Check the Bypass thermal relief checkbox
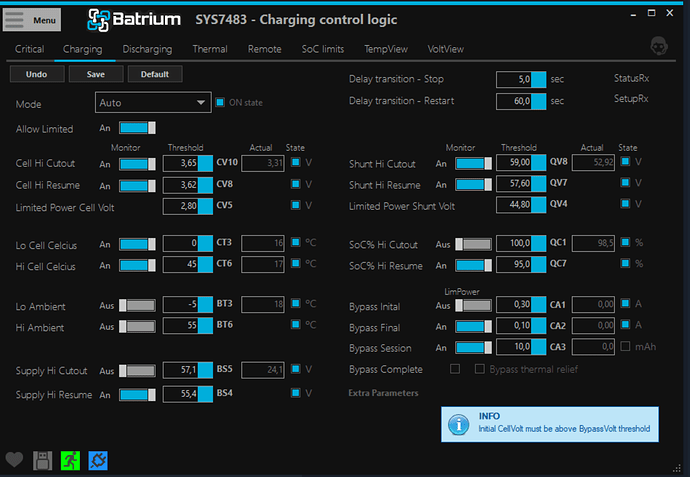 click(478, 369)
